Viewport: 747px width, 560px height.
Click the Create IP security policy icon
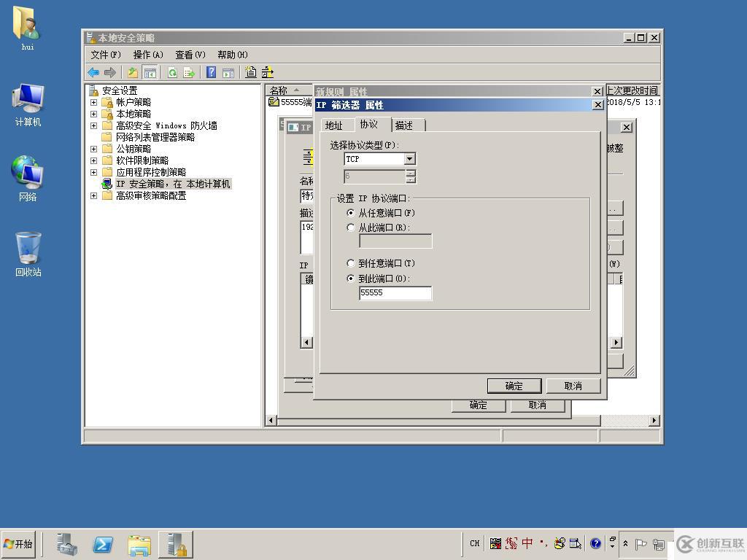click(x=251, y=72)
